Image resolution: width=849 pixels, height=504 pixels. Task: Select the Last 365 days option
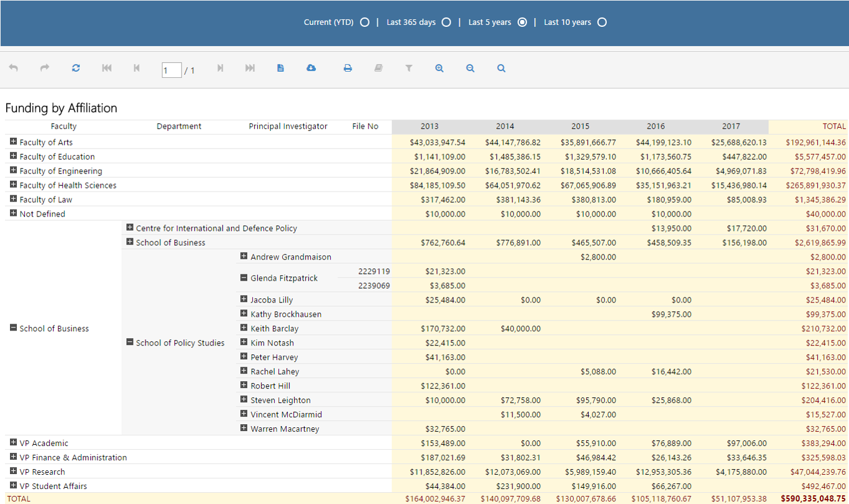click(x=446, y=22)
